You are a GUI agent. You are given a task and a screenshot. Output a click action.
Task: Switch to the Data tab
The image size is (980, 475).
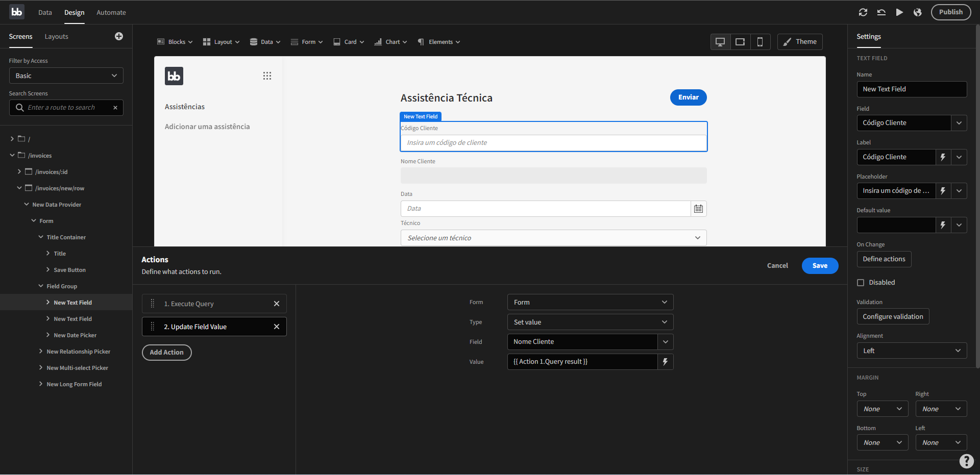coord(45,12)
